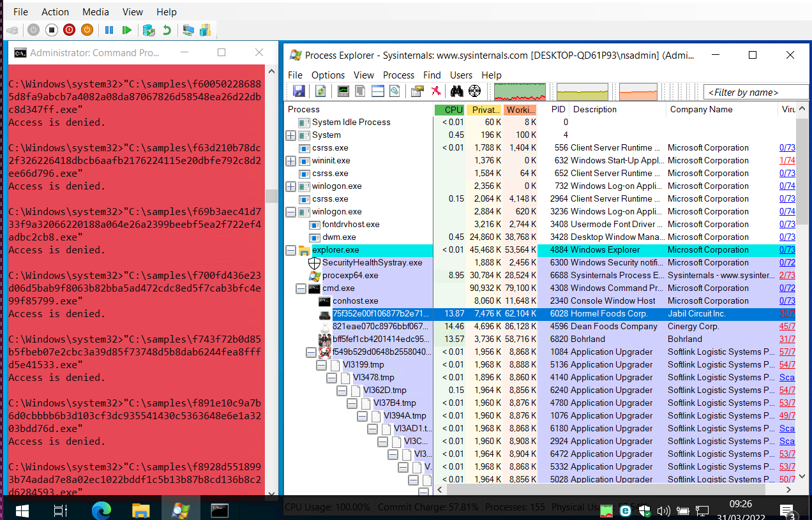Expand the wininit.exe process node
Image resolution: width=812 pixels, height=520 pixels.
291,161
